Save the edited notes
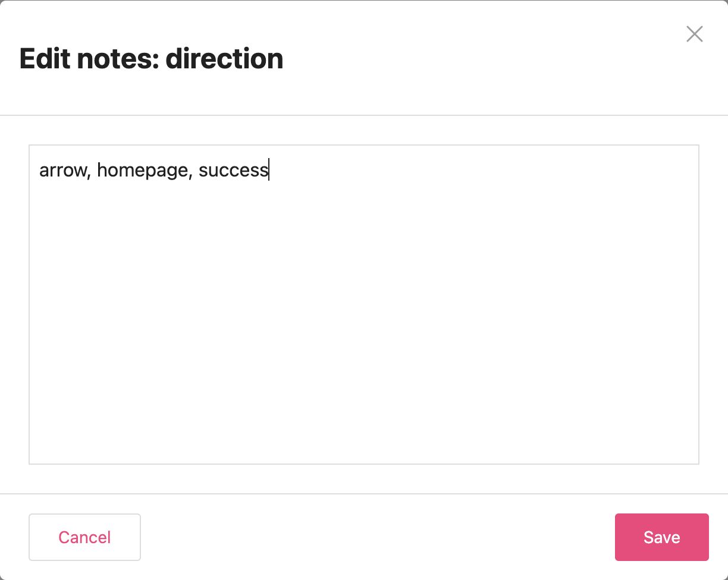The image size is (728, 580). point(661,537)
